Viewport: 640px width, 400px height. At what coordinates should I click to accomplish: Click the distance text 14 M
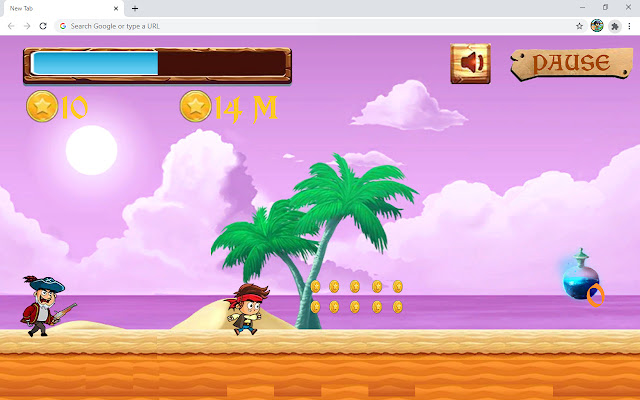coord(246,109)
